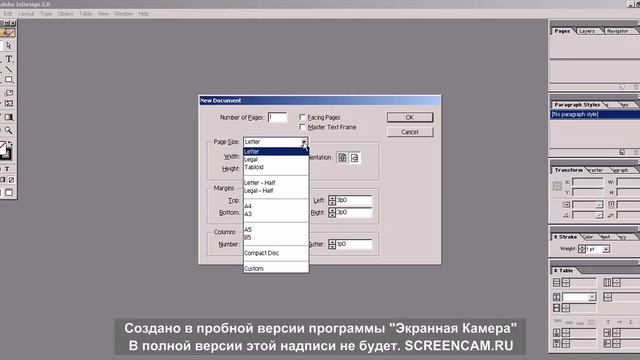Click swap fill and stroke arrow
This screenshot has height=360, width=640.
10,144
